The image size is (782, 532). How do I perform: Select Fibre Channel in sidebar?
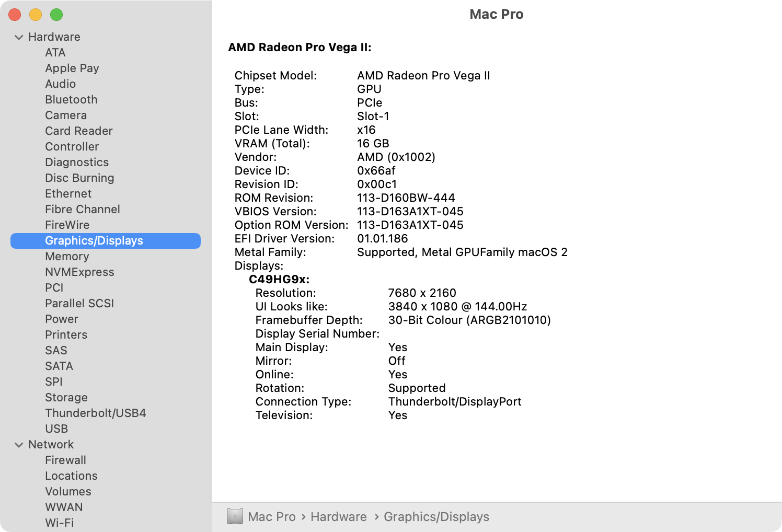click(83, 210)
